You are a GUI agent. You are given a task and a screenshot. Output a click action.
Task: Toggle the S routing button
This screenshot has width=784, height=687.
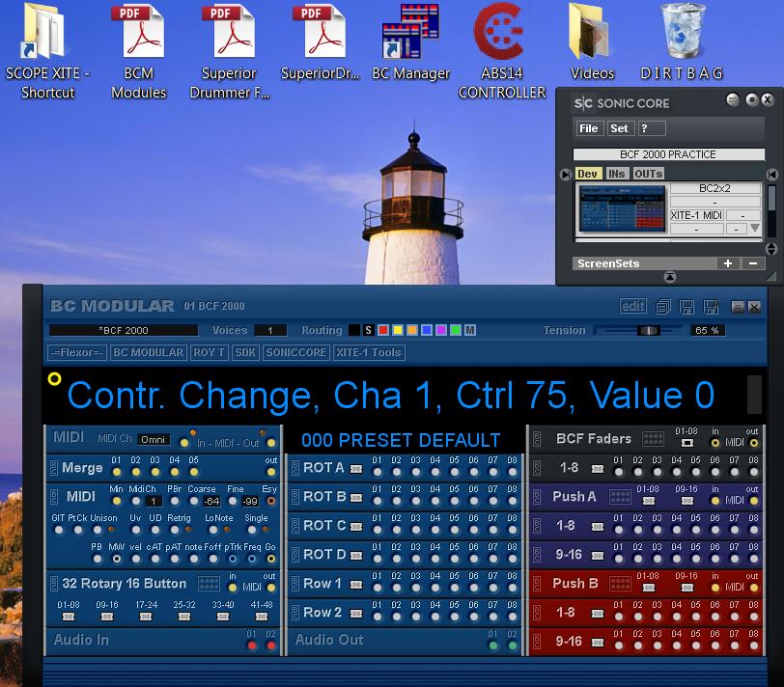[x=368, y=331]
